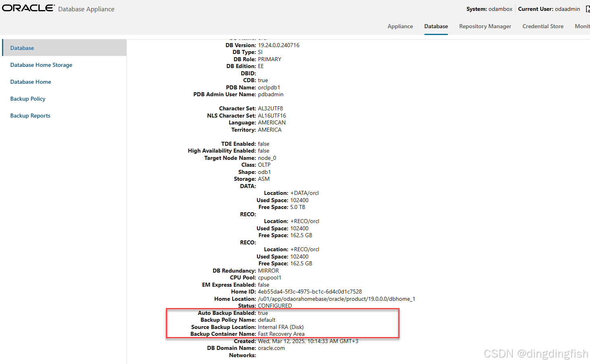Click DB Domain Name value oracle.com
This screenshot has width=590, height=364.
(271, 348)
